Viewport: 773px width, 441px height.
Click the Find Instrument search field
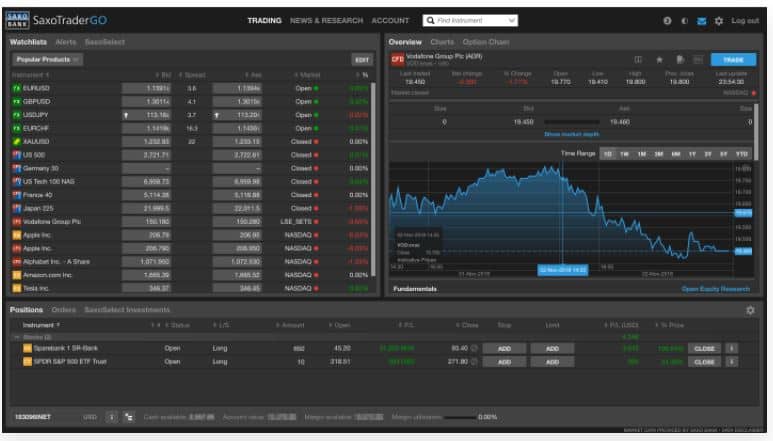click(470, 20)
